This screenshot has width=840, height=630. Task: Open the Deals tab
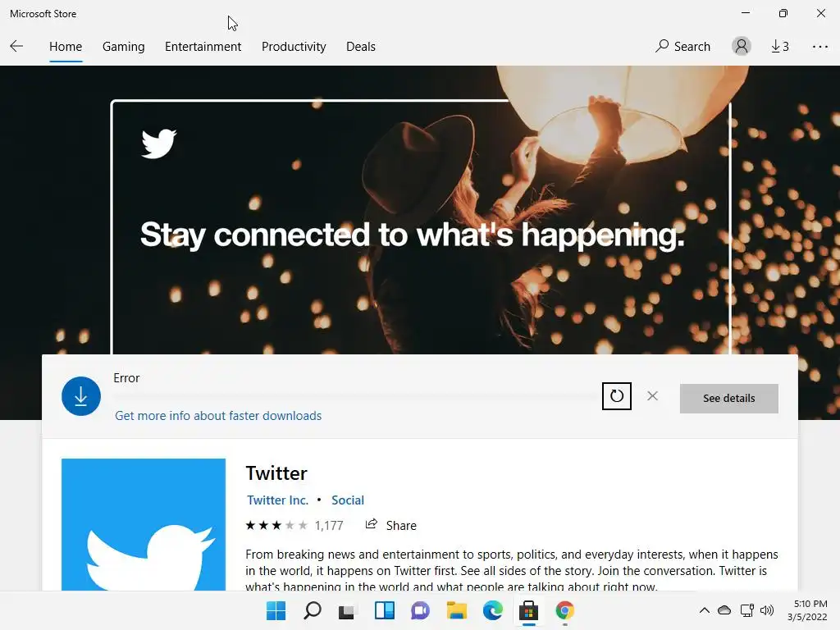(x=361, y=47)
